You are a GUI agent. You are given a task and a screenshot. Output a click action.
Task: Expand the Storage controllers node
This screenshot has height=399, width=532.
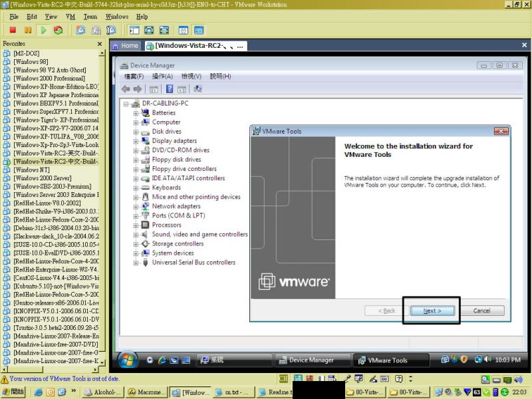point(136,244)
